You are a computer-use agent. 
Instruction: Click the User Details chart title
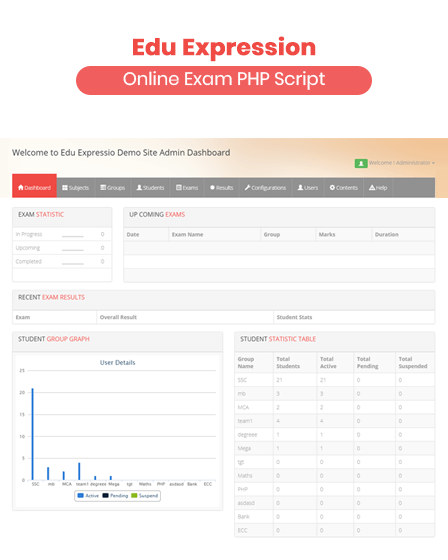[x=118, y=362]
